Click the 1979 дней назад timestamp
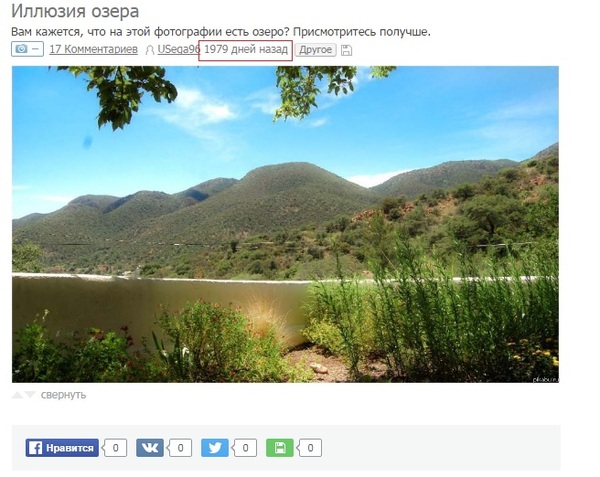This screenshot has height=477, width=600. click(246, 49)
